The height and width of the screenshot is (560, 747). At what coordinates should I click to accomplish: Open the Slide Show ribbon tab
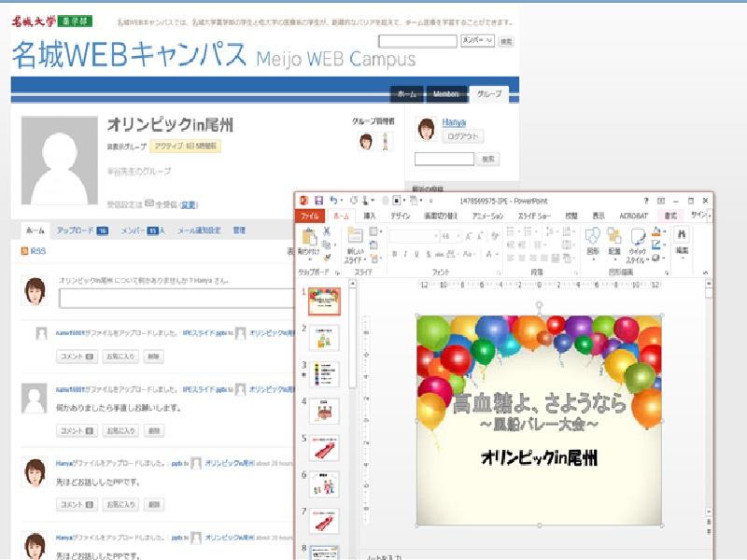[x=534, y=217]
